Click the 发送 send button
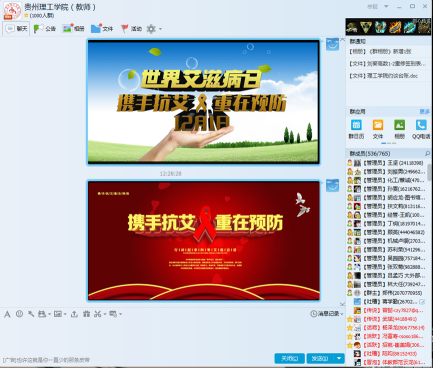Image resolution: width=433 pixels, height=368 pixels. (x=320, y=358)
